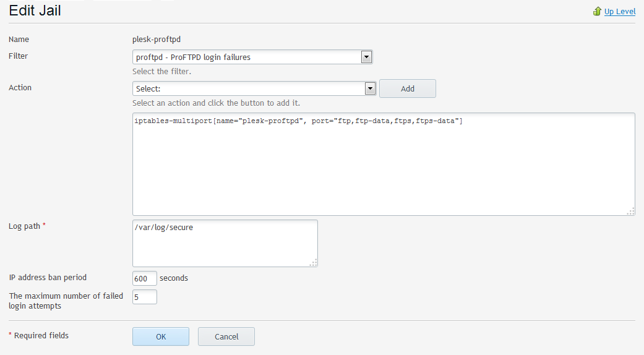Image resolution: width=644 pixels, height=355 pixels.
Task: Click the 'Edit Jail' page heading
Action: click(35, 11)
